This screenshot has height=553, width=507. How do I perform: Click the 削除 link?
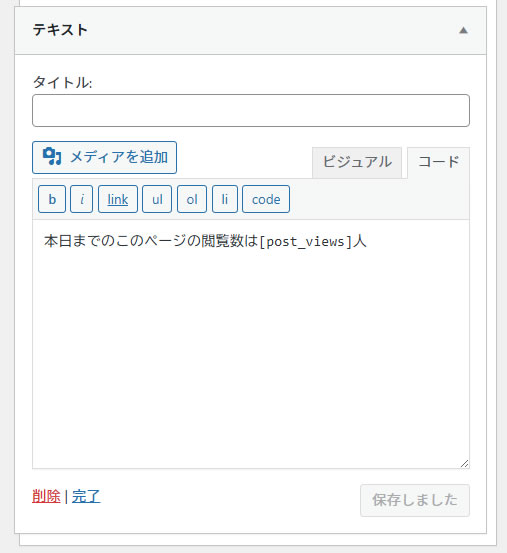(x=46, y=497)
